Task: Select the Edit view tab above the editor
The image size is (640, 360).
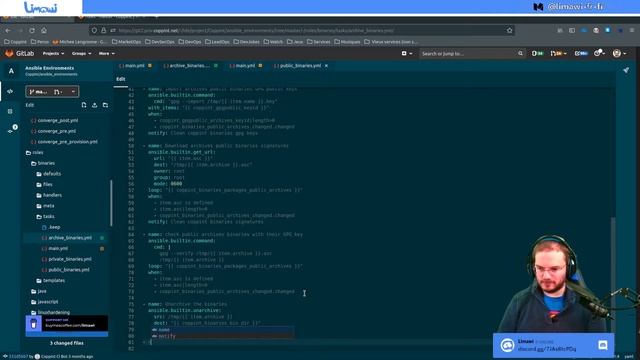Action: click(120, 79)
